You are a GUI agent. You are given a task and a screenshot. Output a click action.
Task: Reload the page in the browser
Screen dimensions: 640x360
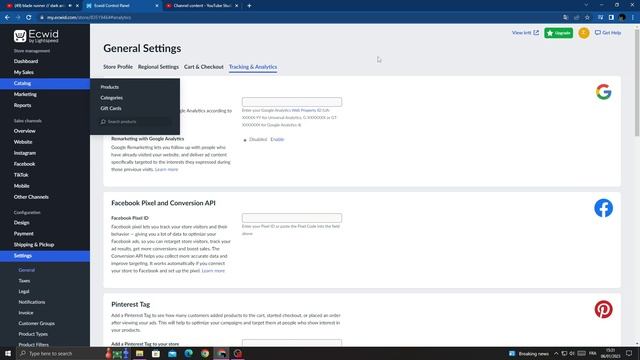click(x=29, y=18)
